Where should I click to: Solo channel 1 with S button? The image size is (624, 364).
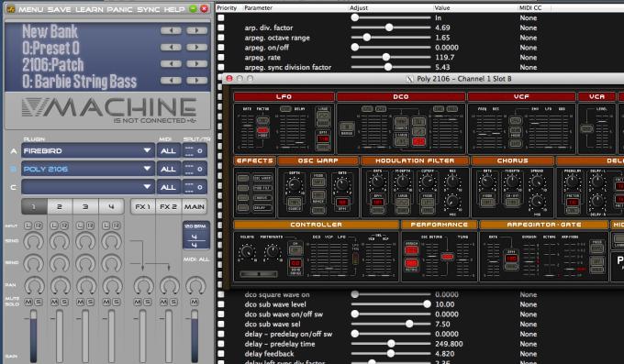click(x=39, y=303)
